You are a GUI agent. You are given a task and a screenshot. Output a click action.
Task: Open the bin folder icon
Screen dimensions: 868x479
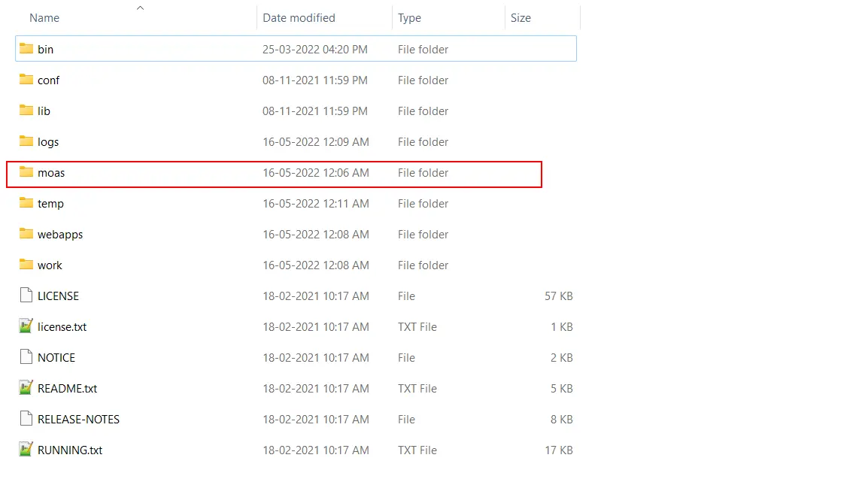tap(25, 49)
